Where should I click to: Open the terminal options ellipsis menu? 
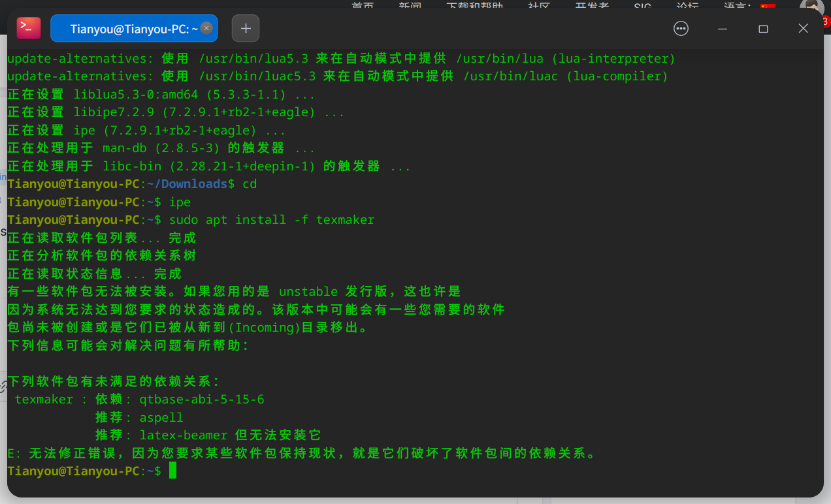tap(681, 28)
